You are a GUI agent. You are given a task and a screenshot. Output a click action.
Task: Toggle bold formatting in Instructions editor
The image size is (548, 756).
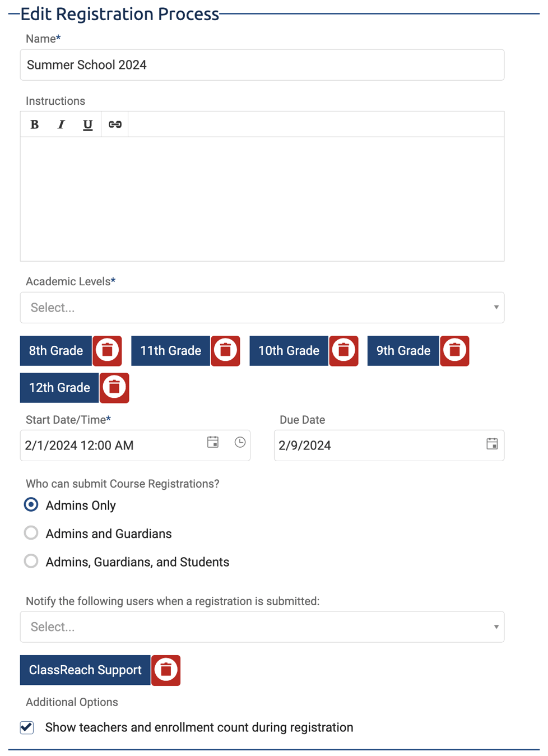point(34,124)
